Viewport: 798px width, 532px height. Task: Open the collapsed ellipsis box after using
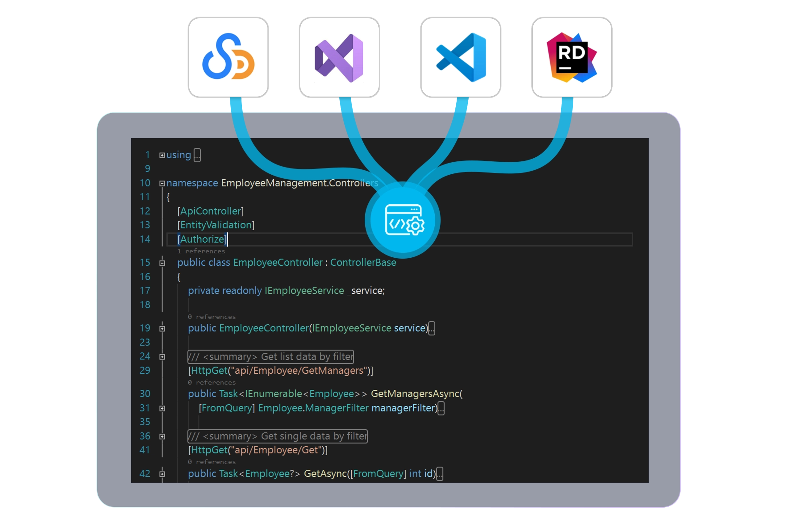click(x=197, y=155)
